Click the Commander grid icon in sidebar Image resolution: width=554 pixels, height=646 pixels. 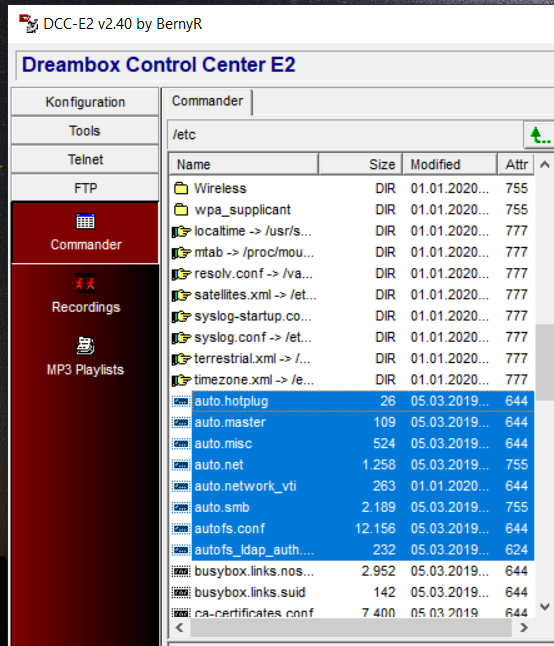(85, 221)
